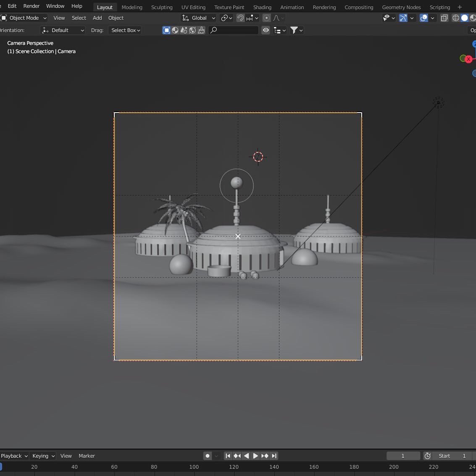Switch to solid viewport shading
Screen dimensions: 476x476
tap(465, 18)
